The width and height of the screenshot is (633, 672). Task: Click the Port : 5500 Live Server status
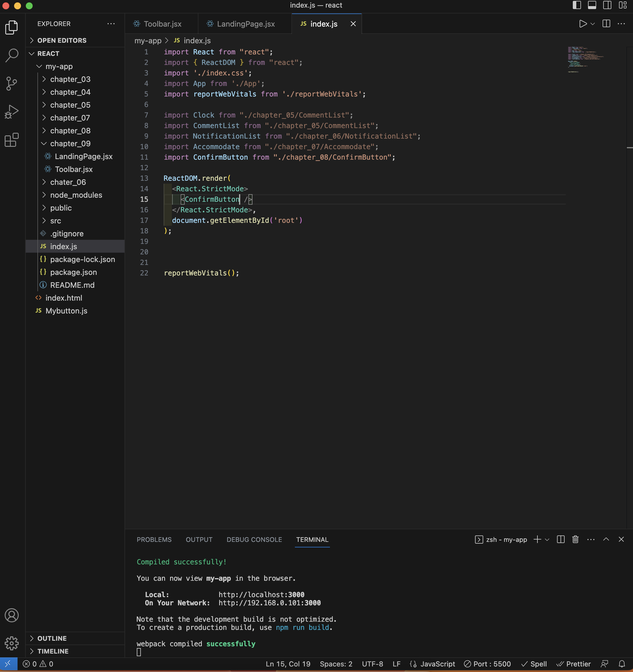click(487, 664)
